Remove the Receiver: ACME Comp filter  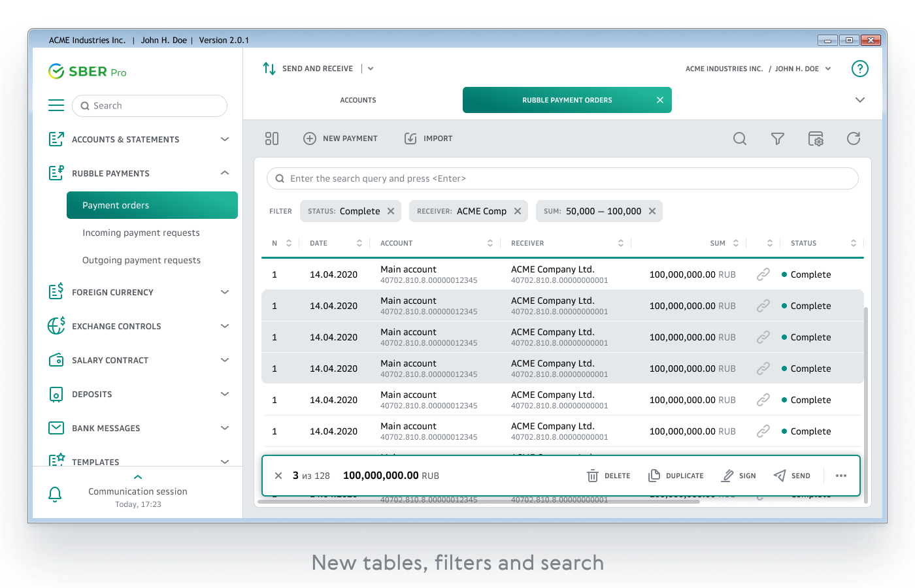(x=518, y=211)
